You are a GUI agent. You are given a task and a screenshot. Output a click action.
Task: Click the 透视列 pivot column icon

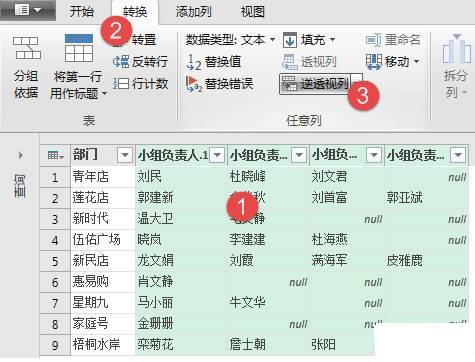point(290,62)
